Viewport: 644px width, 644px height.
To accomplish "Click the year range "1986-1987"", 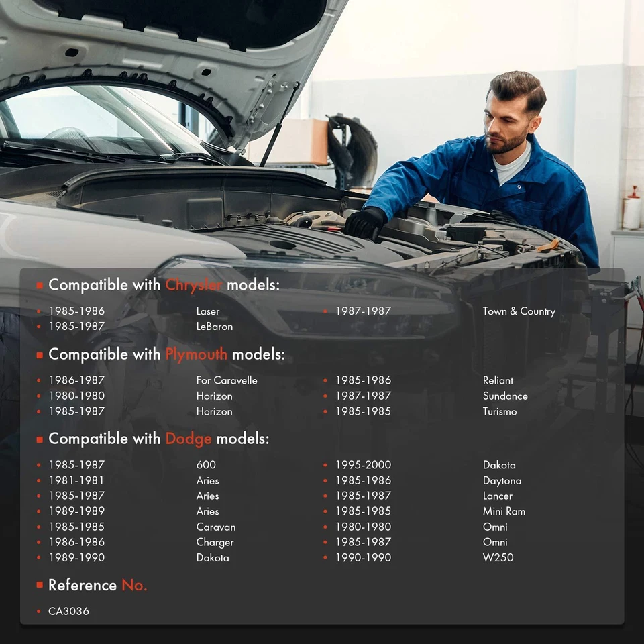I will [76, 380].
